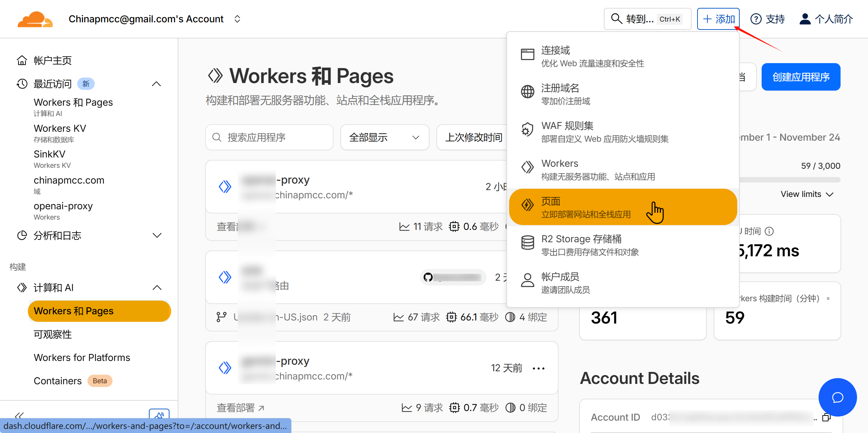Open 个人简介 profile icon
This screenshot has width=868, height=433.
click(805, 19)
